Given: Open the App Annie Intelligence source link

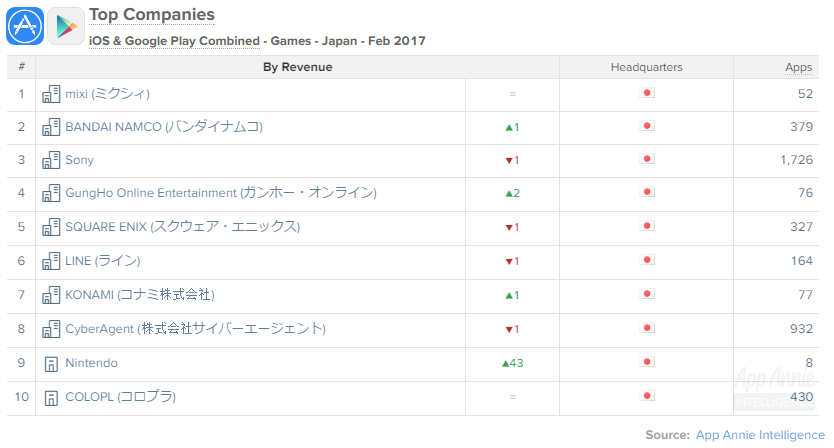Looking at the screenshot, I should click(x=761, y=435).
